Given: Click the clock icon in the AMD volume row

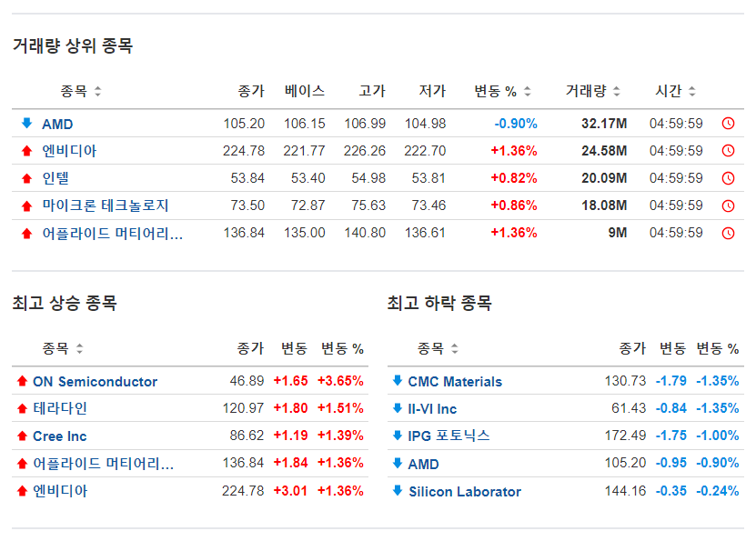Looking at the screenshot, I should (x=728, y=124).
